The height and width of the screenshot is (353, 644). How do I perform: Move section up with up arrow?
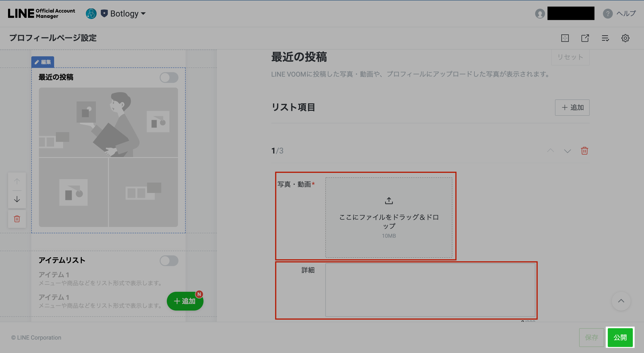[17, 181]
